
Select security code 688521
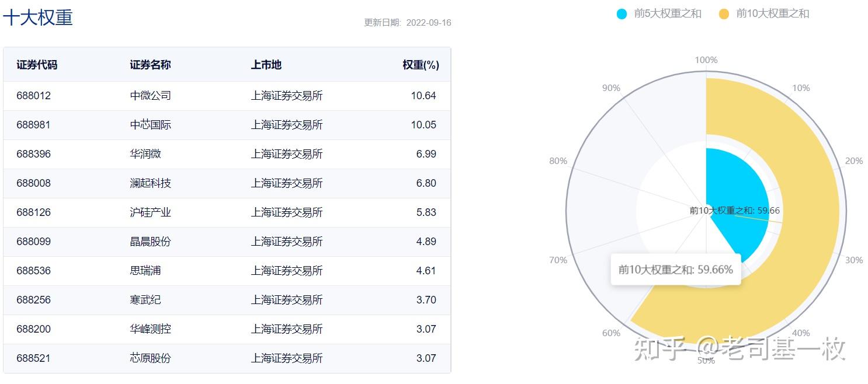tap(34, 358)
